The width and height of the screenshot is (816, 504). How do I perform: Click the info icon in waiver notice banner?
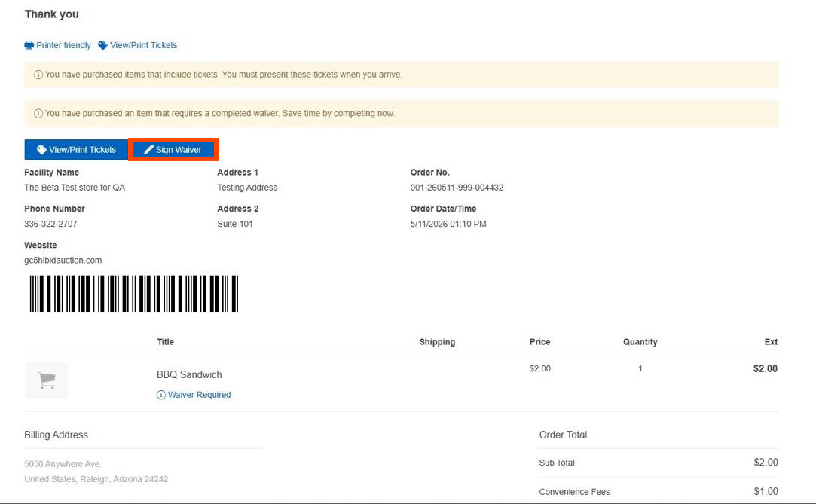38,114
